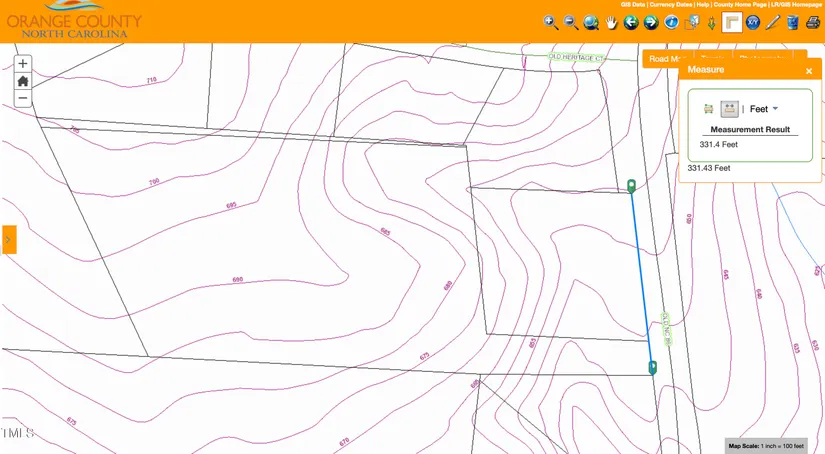This screenshot has height=454, width=825.
Task: Activate the Pan hand tool
Action: [x=611, y=22]
